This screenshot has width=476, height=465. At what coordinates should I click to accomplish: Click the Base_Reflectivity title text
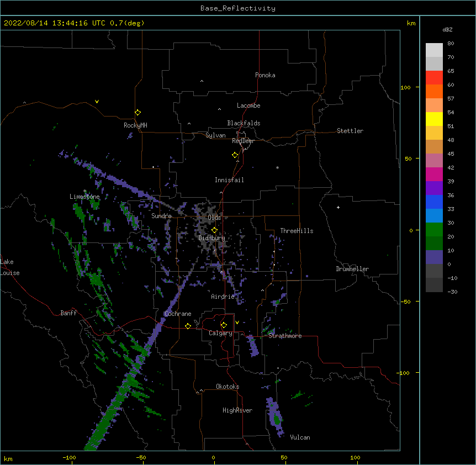[x=238, y=8]
